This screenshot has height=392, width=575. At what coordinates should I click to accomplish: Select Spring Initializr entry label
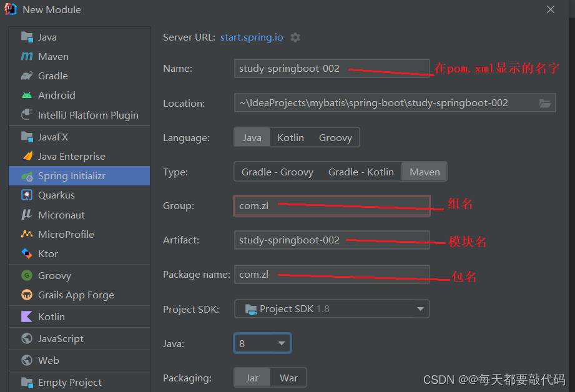tap(72, 176)
